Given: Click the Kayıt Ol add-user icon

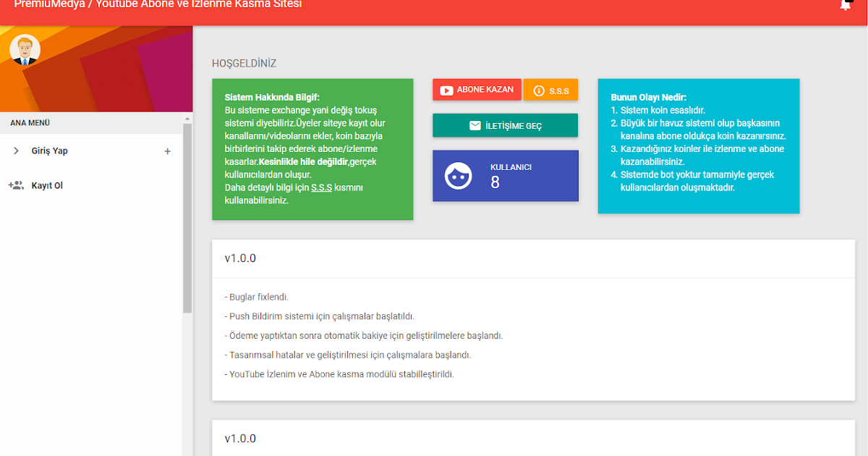Looking at the screenshot, I should [x=16, y=185].
